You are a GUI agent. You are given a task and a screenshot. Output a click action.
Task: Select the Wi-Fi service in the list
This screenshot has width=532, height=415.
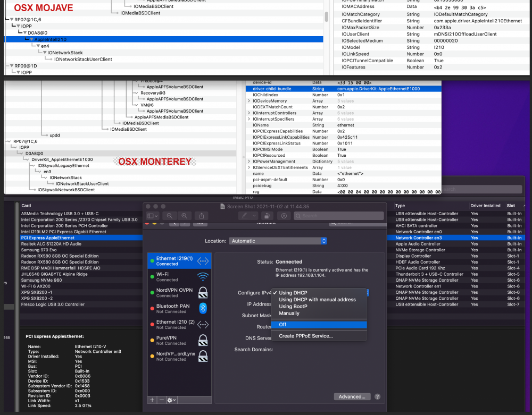[x=179, y=277]
